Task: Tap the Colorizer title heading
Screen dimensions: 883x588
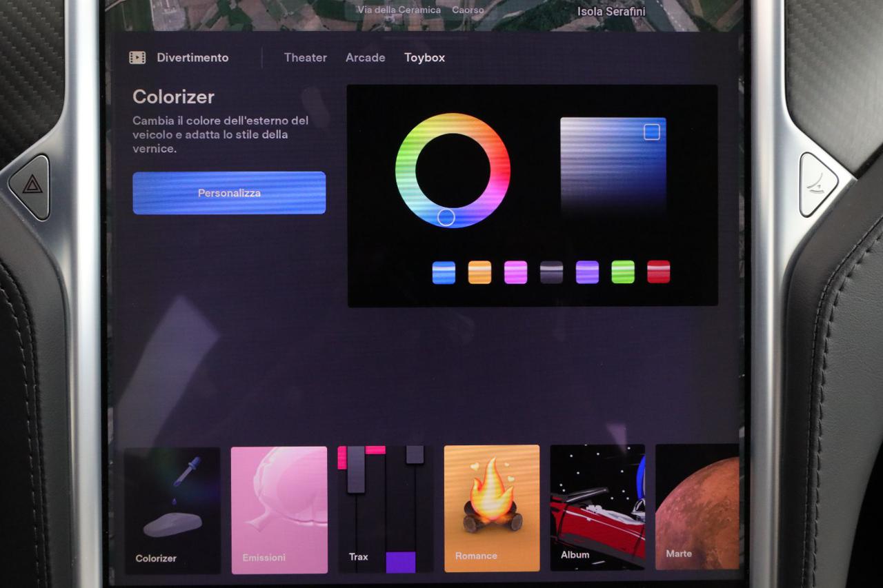Action: (x=173, y=97)
